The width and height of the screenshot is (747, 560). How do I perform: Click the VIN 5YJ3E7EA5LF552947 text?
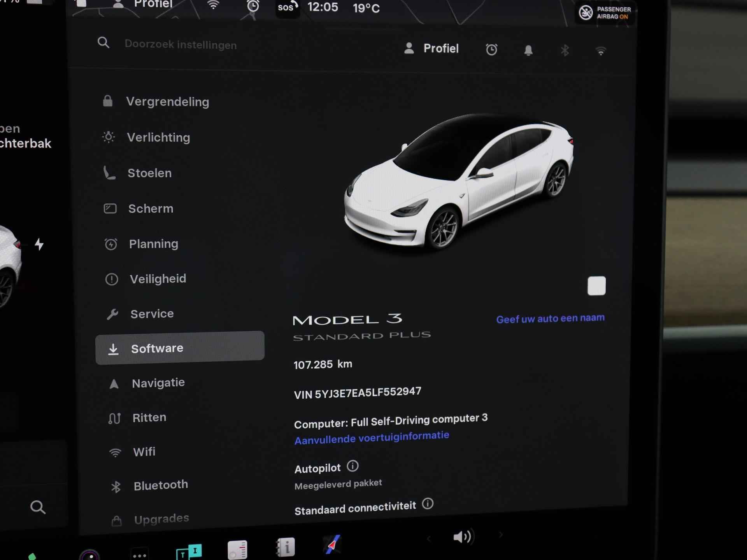357,393
